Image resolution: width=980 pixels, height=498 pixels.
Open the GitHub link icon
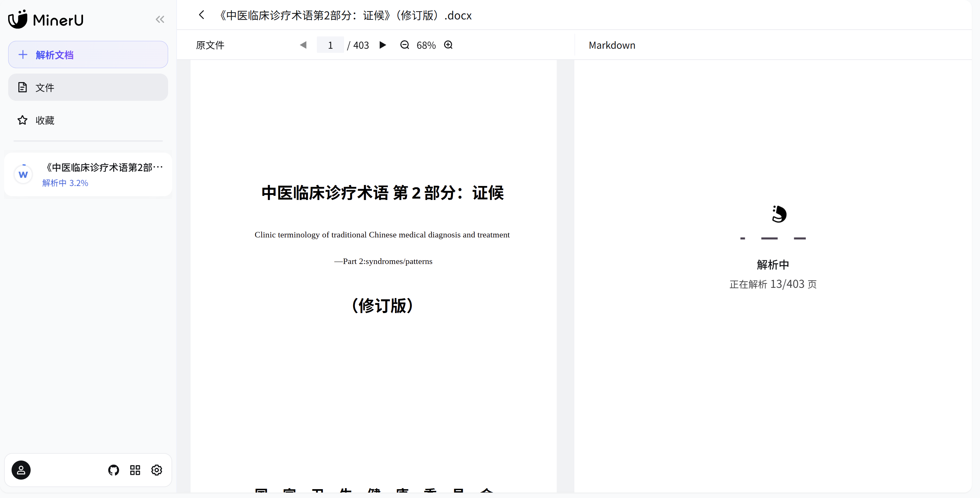coord(113,470)
